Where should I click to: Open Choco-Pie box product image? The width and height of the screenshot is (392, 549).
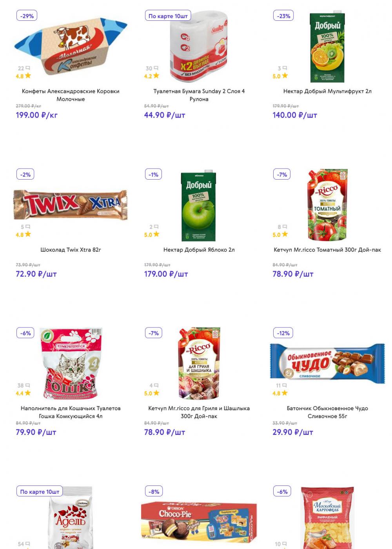[x=199, y=520]
